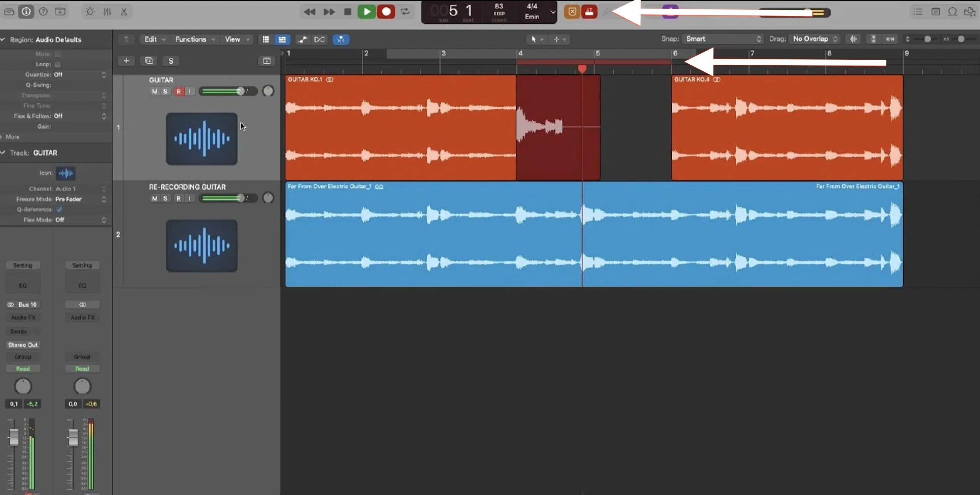Toggle horizontal auto zoom button
Screen dimensions: 980x495
[890, 39]
